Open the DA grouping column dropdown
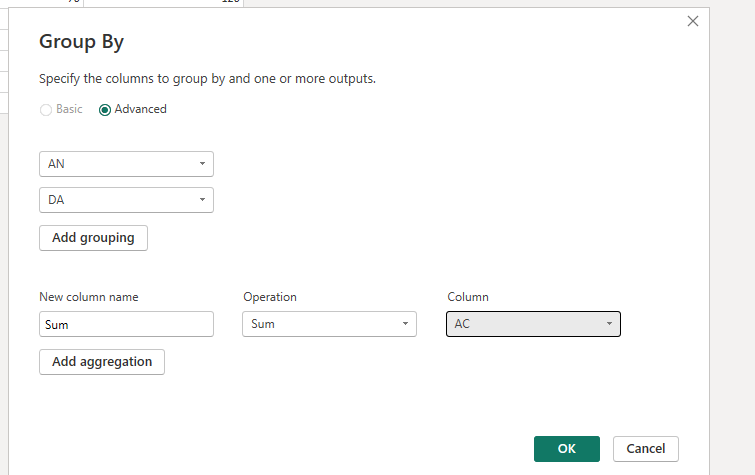The image size is (755, 475). point(126,200)
